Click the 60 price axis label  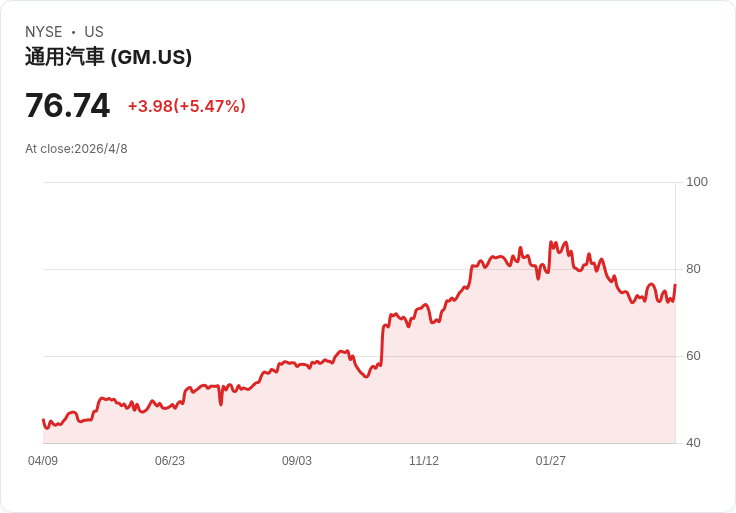(x=693, y=356)
